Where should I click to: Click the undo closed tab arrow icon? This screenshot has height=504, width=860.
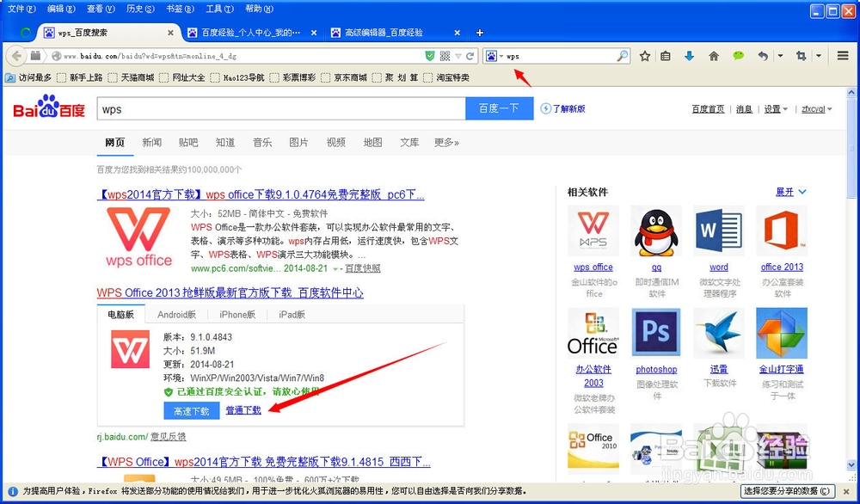pyautogui.click(x=763, y=56)
